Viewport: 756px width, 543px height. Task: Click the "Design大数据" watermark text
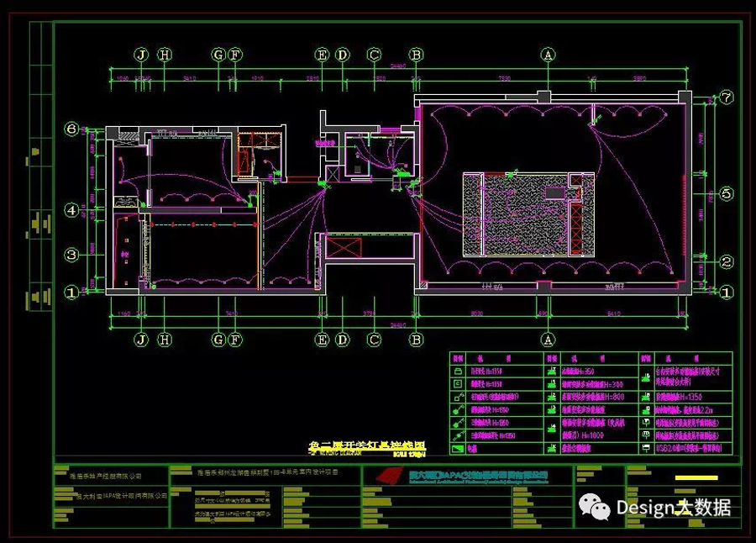672,507
